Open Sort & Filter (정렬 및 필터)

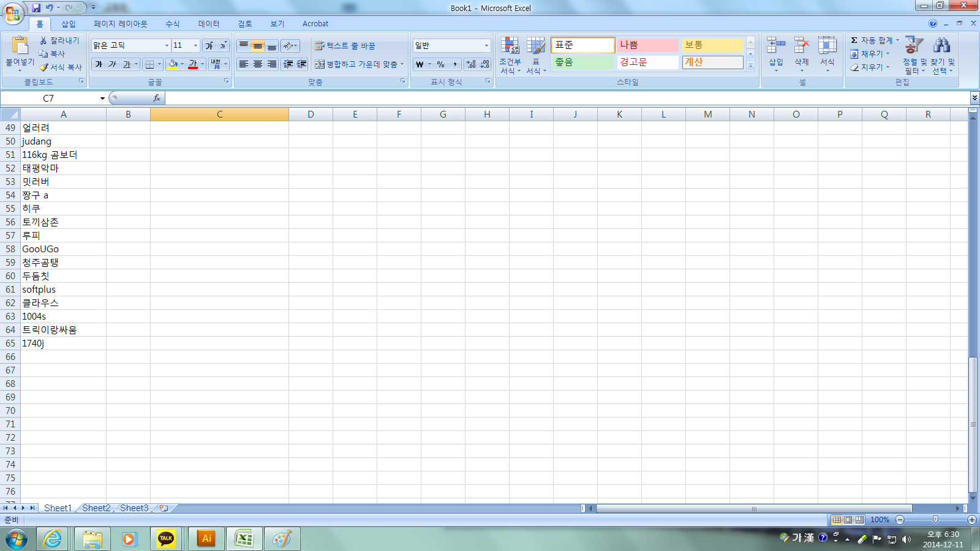point(914,55)
